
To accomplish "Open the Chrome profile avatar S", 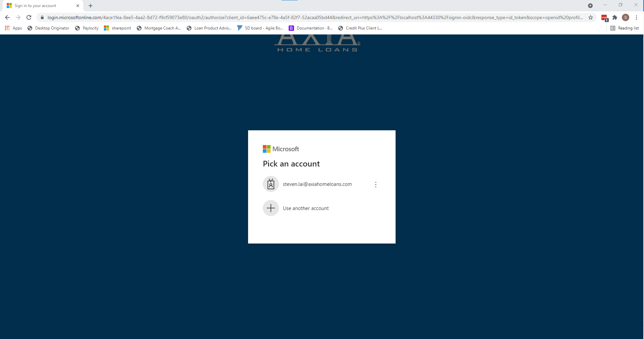I will 626,17.
